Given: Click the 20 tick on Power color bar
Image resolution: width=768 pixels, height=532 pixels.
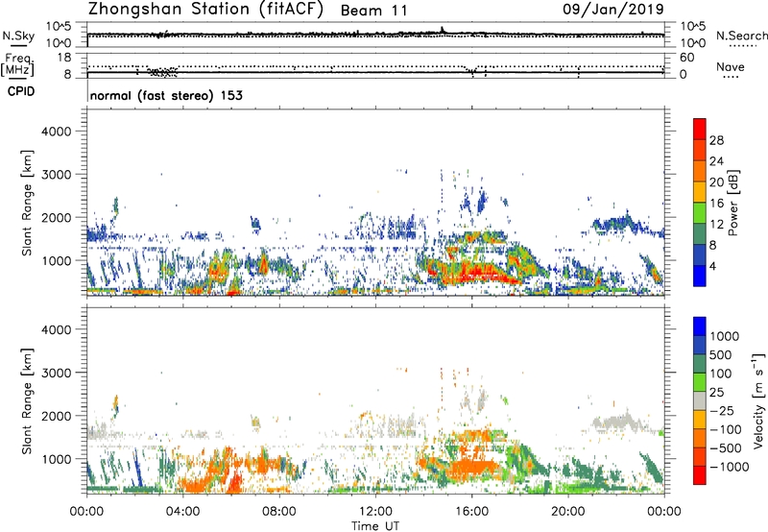Looking at the screenshot, I should [x=716, y=182].
